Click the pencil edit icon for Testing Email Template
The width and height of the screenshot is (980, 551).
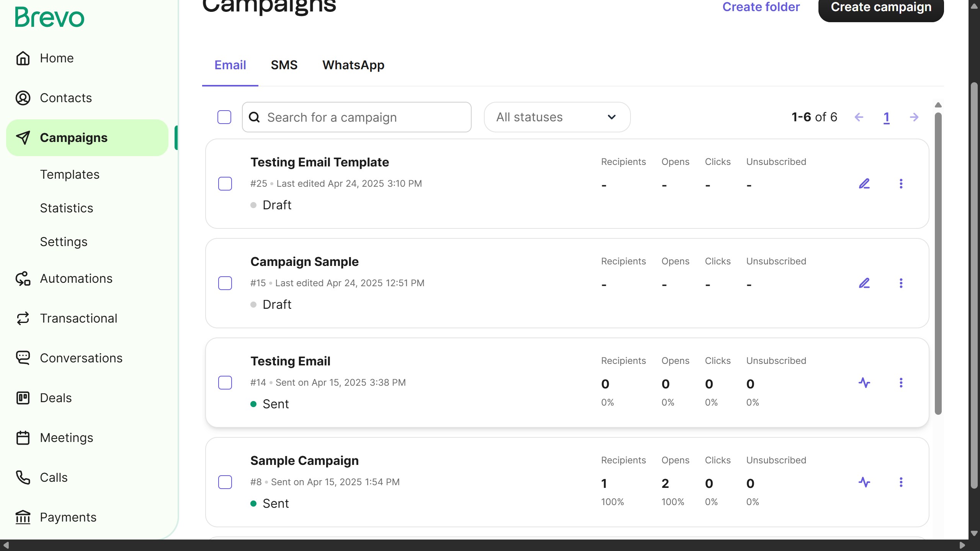click(x=864, y=184)
